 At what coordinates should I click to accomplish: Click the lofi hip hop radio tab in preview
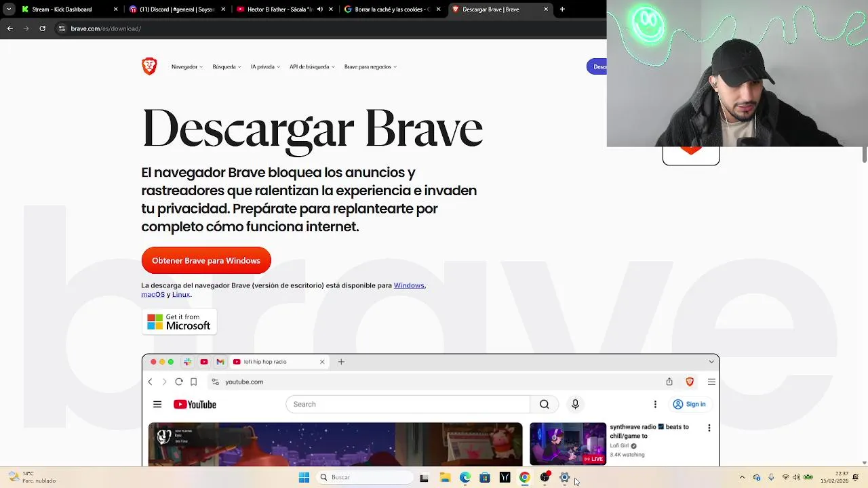click(278, 362)
